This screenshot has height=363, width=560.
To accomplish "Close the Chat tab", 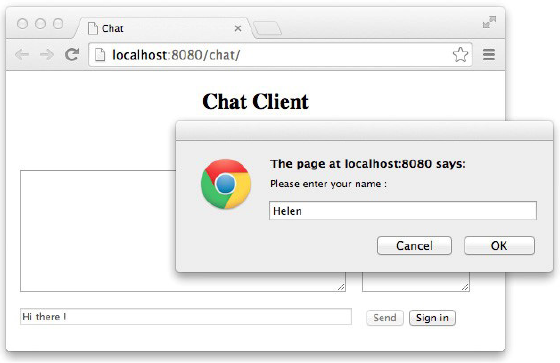I will coord(238,28).
